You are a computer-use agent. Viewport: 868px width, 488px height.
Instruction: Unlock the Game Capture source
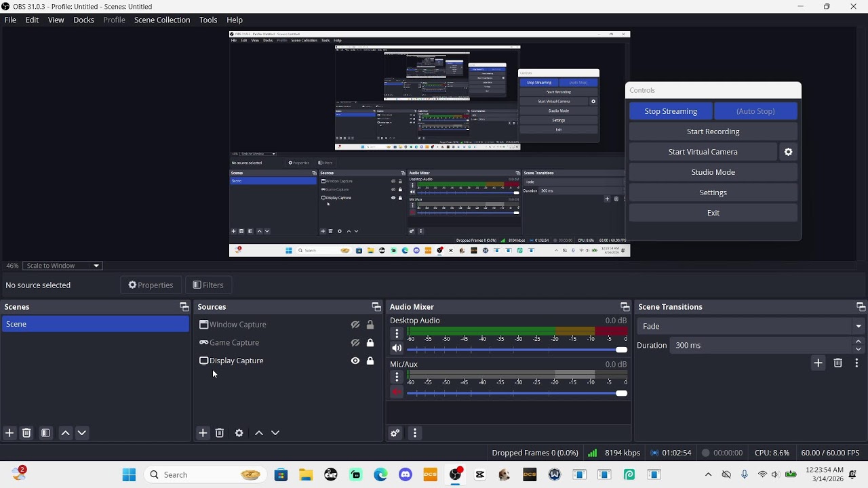coord(370,343)
